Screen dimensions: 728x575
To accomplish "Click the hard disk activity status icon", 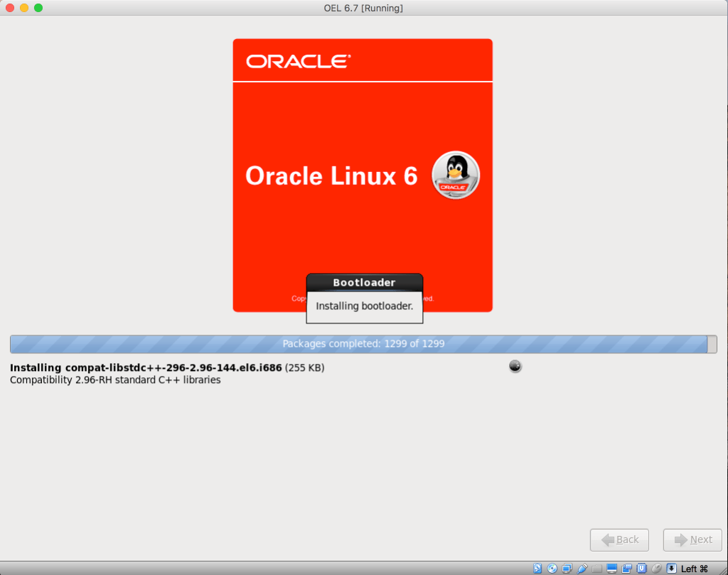I will (537, 568).
